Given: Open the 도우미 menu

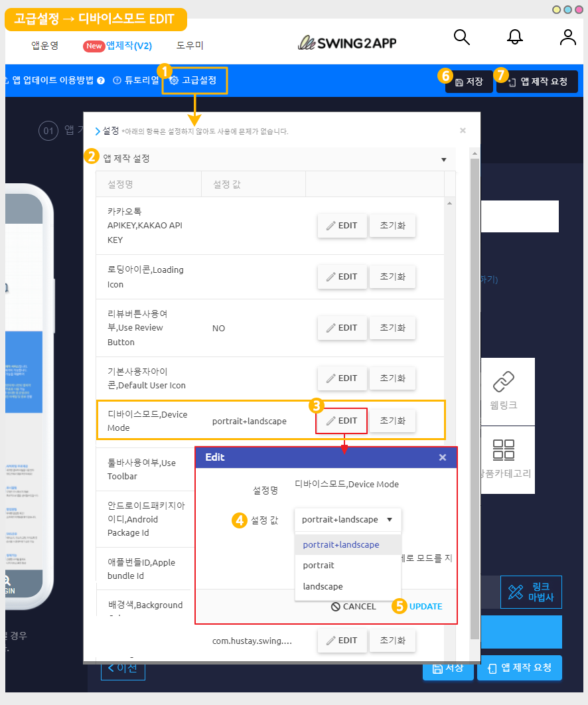Looking at the screenshot, I should click(x=190, y=46).
